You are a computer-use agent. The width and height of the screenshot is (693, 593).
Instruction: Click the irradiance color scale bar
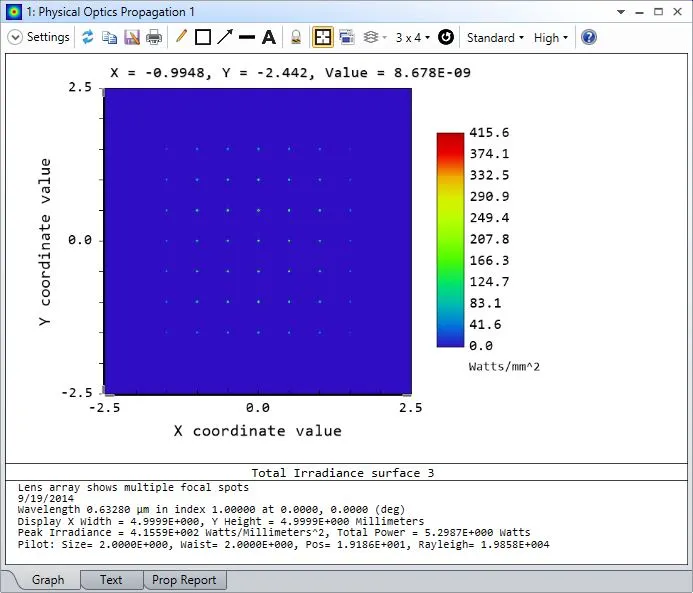tap(449, 239)
